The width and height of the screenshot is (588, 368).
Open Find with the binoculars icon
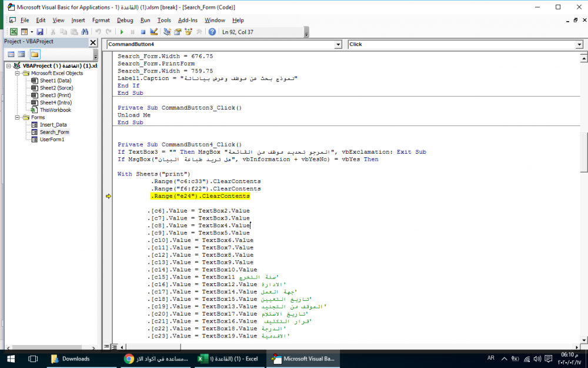pyautogui.click(x=85, y=32)
